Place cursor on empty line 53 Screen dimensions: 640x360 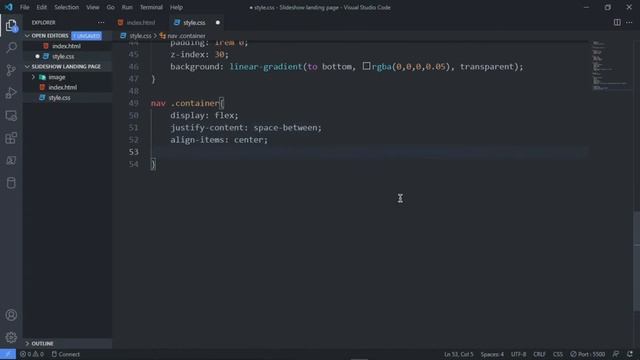pyautogui.click(x=369, y=152)
